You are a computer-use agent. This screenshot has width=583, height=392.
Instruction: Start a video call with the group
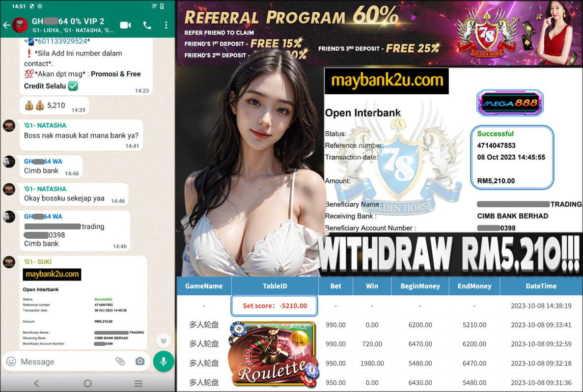pyautogui.click(x=125, y=25)
